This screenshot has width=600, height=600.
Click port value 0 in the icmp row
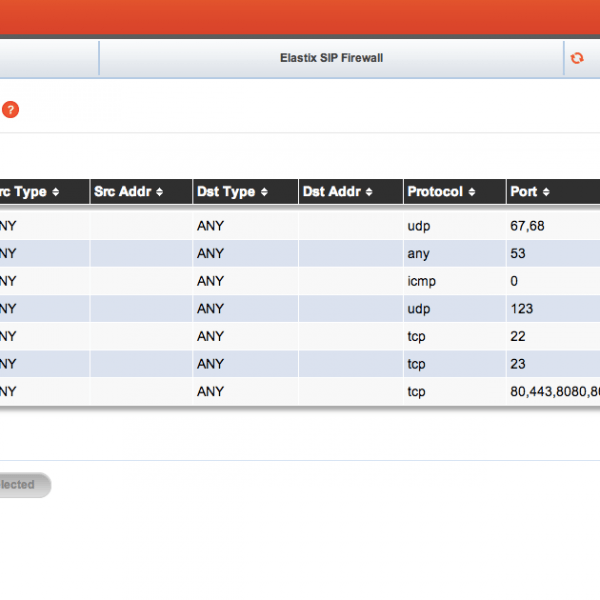pos(514,281)
